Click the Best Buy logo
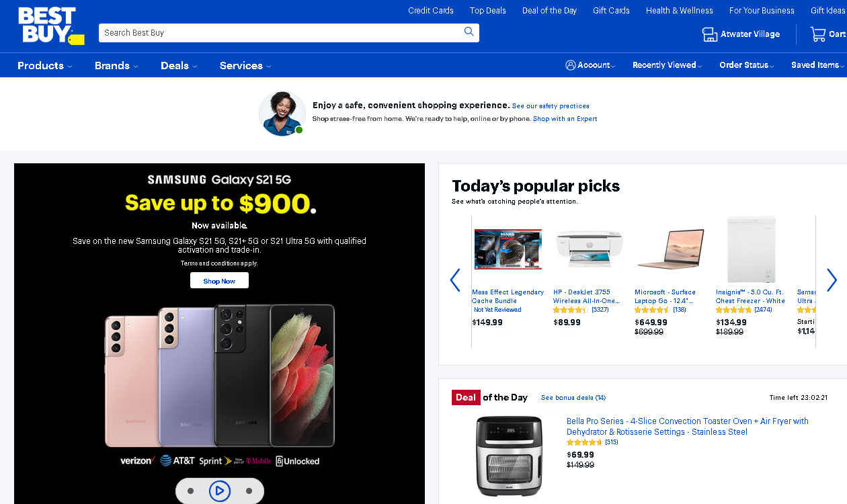The image size is (847, 504). click(x=50, y=26)
